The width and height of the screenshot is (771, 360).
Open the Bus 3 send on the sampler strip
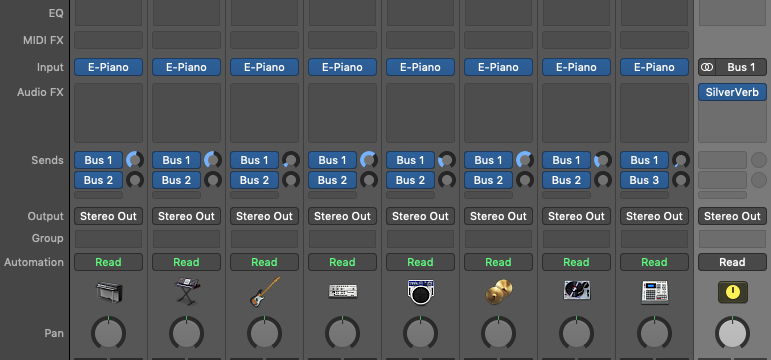point(644,180)
